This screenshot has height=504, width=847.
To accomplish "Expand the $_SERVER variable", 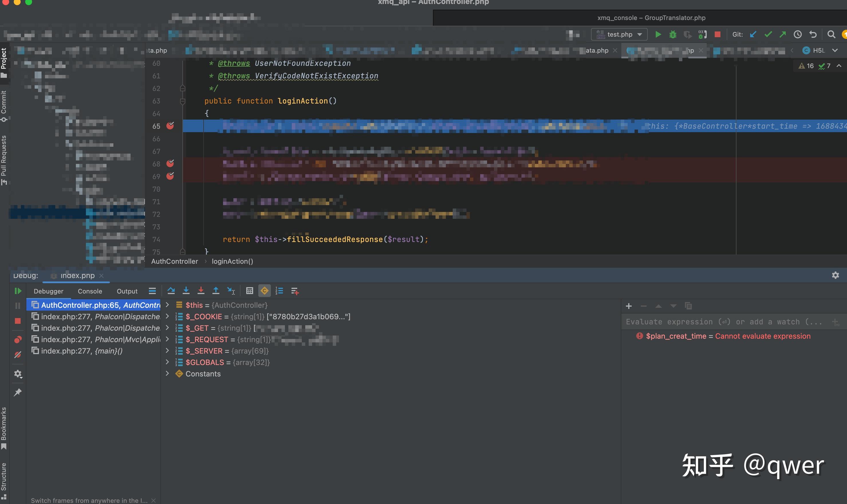I will click(x=167, y=351).
